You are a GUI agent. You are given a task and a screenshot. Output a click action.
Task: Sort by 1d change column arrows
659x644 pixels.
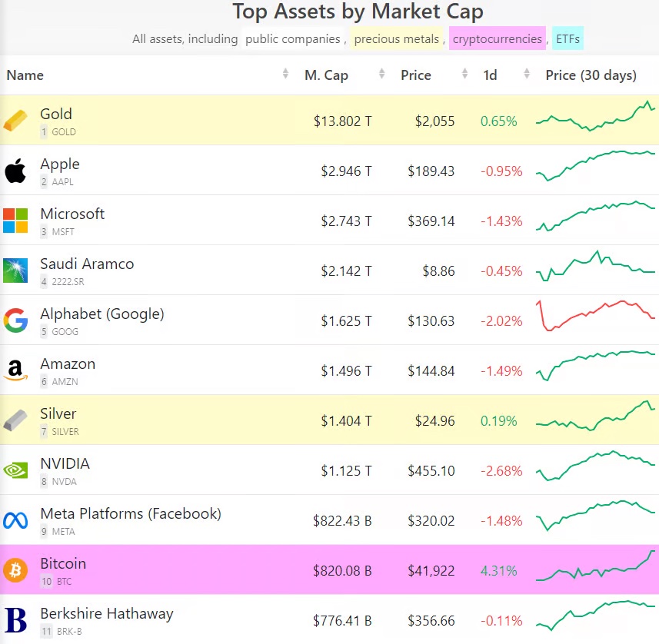click(x=527, y=75)
